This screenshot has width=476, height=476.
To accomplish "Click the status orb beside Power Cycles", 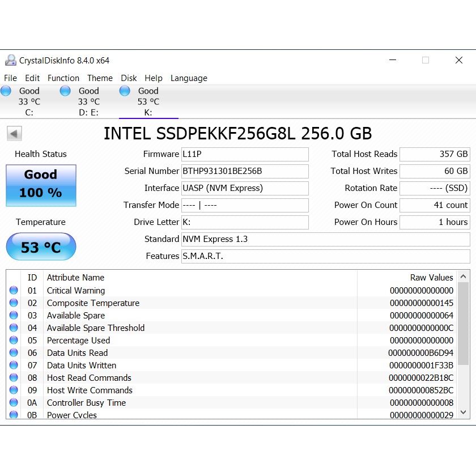I will click(x=14, y=415).
